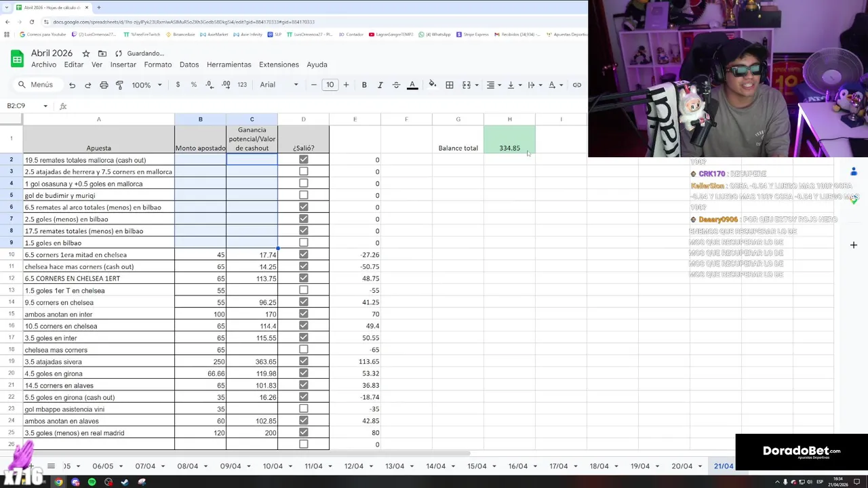The width and height of the screenshot is (868, 488).
Task: Expand the name box B2:C9 dropdown
Action: tap(45, 106)
